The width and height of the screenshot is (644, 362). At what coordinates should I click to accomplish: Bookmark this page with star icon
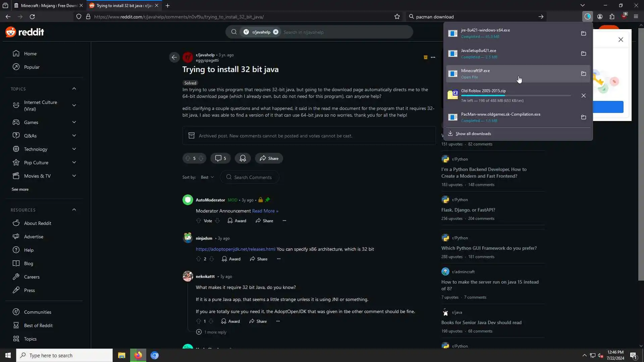397,16
